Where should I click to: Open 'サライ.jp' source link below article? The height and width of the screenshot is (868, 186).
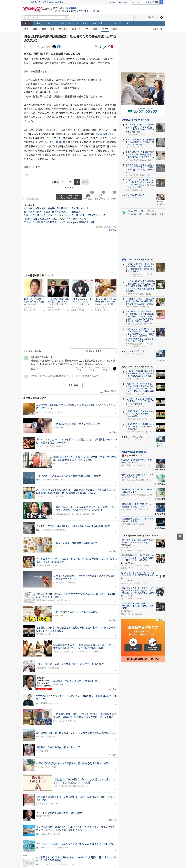pyautogui.click(x=112, y=230)
